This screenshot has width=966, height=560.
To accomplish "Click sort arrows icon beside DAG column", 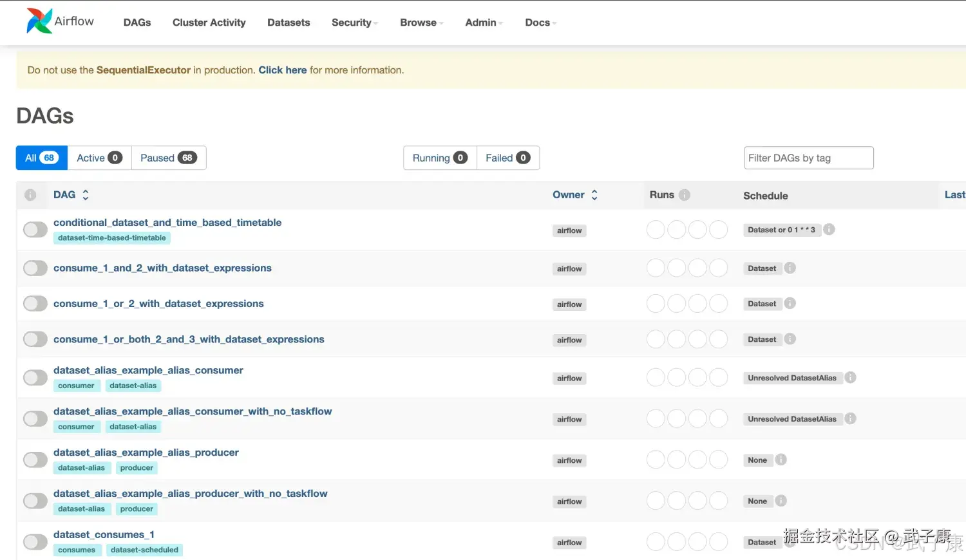I will pyautogui.click(x=86, y=195).
